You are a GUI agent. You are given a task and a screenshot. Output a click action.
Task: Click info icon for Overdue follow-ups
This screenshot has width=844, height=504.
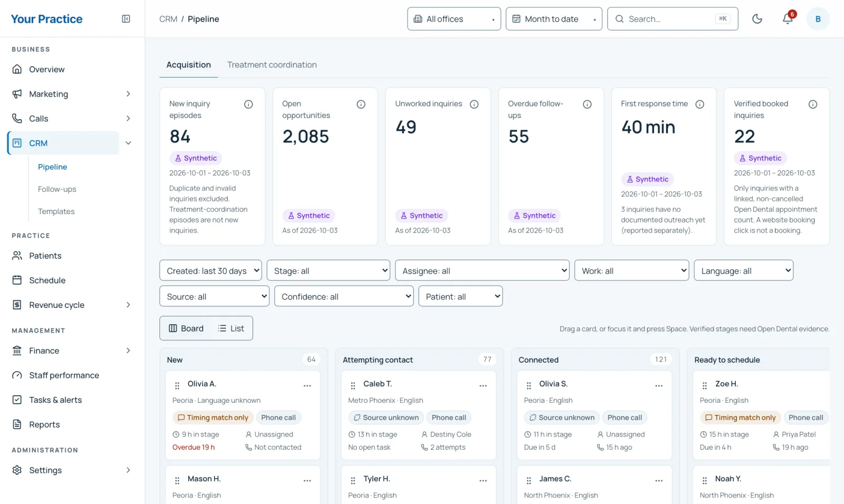[587, 104]
